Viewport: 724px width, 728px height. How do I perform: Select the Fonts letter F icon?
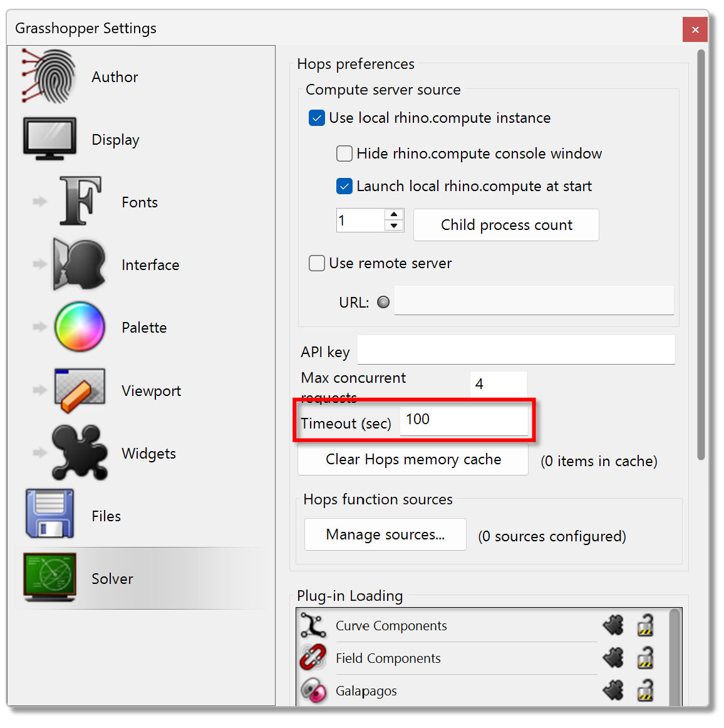(x=80, y=200)
